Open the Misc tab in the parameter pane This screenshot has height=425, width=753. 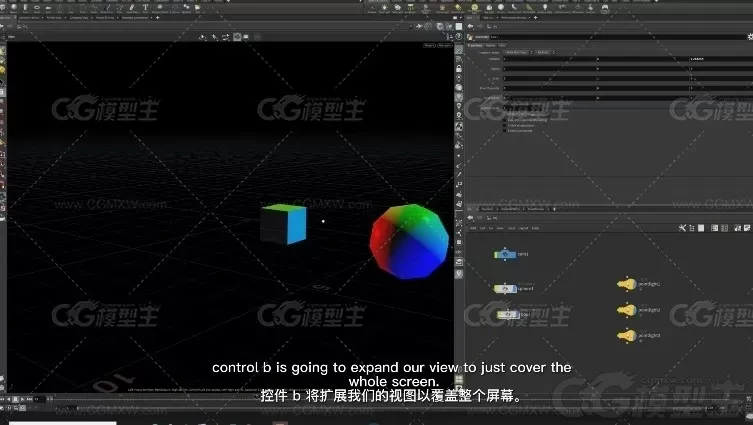(502, 46)
